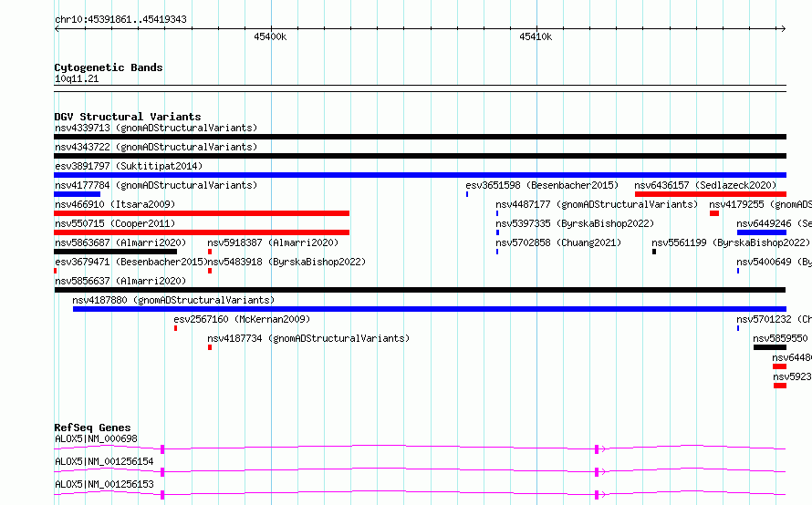Click the esv3679471 (Besenbacher2015) label
Viewport: 812px width, 505px height.
coord(131,262)
